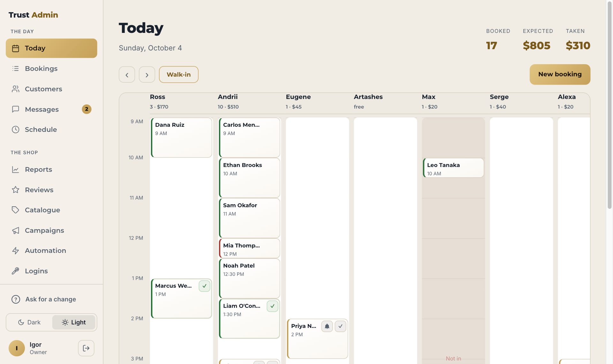Viewport: 613px width, 364px height.
Task: Open Catalogue from the tag icon
Action: click(15, 210)
